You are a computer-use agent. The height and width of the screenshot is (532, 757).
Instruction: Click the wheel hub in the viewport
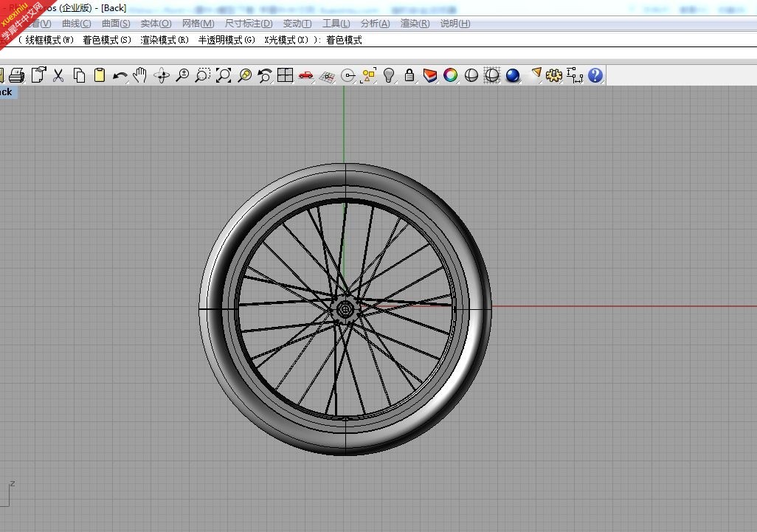345,308
